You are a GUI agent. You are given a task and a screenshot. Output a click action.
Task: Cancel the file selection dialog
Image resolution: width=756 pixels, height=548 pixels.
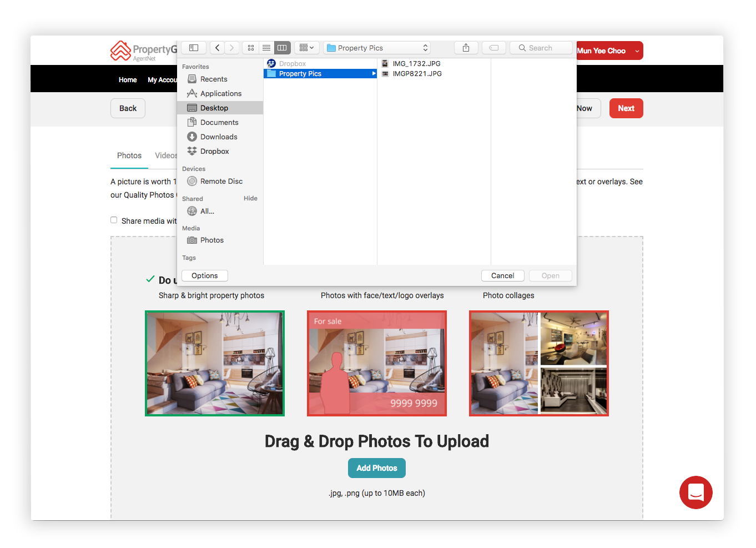coord(502,275)
